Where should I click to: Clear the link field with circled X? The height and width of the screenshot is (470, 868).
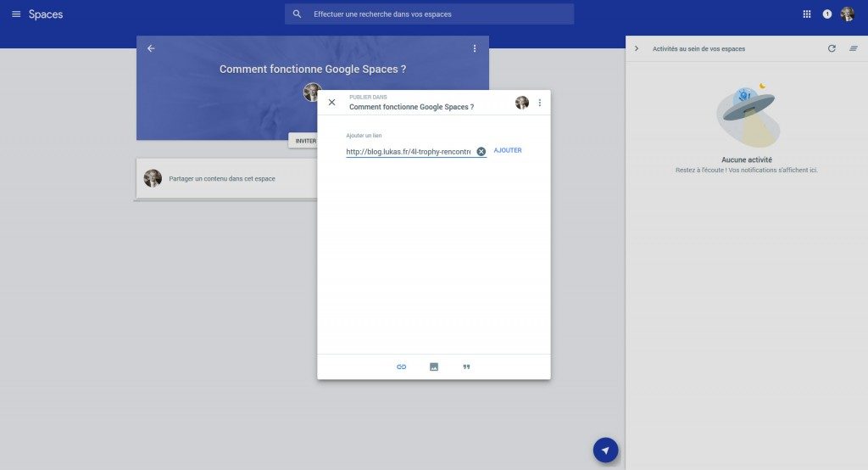click(481, 151)
